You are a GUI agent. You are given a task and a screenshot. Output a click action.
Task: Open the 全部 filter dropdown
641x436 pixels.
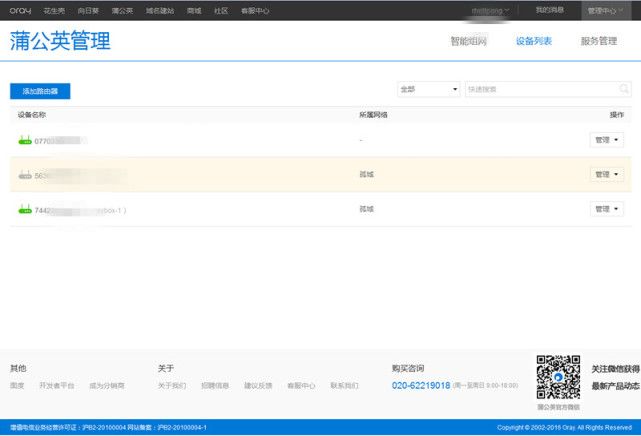coord(428,90)
